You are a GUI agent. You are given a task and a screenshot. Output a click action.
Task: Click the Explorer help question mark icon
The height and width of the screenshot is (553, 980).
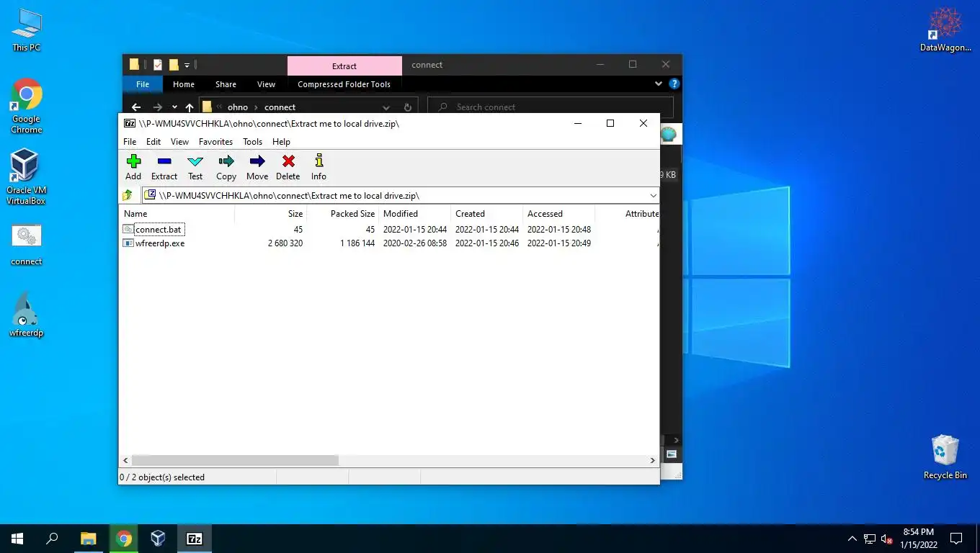[674, 84]
